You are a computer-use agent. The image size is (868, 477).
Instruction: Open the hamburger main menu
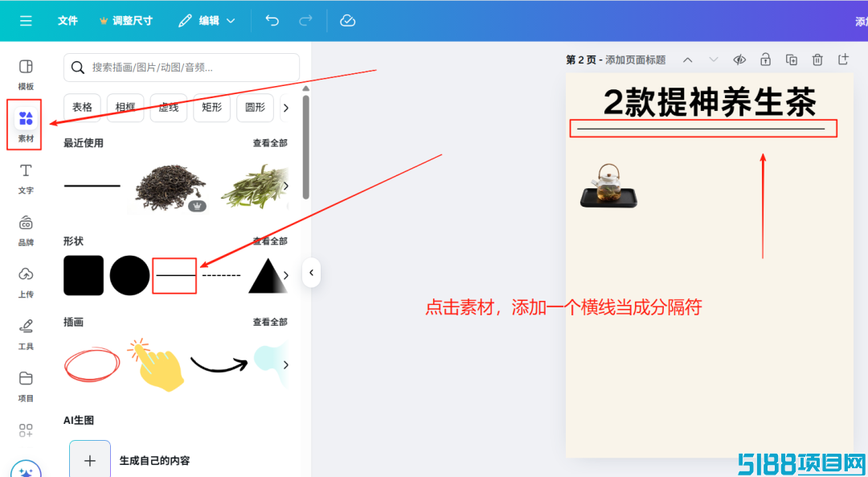point(26,20)
